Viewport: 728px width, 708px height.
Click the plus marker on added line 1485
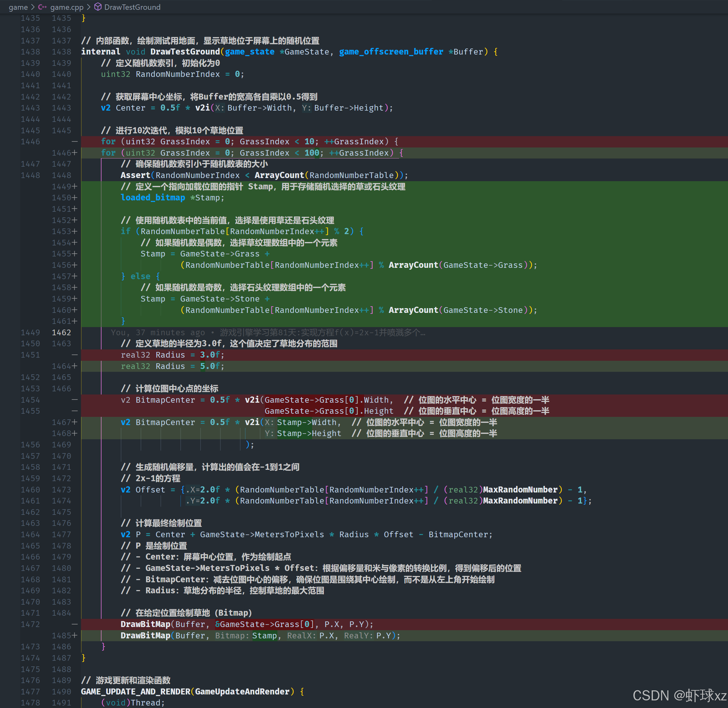pos(75,636)
